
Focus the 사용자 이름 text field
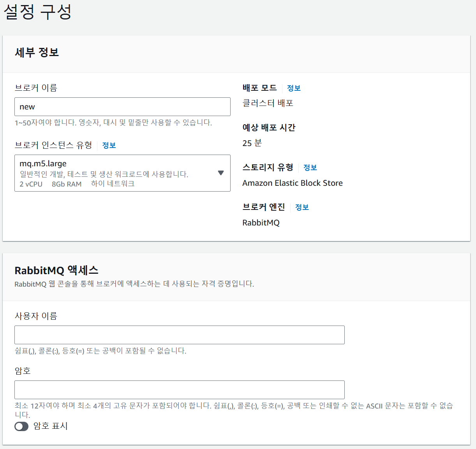pos(179,335)
